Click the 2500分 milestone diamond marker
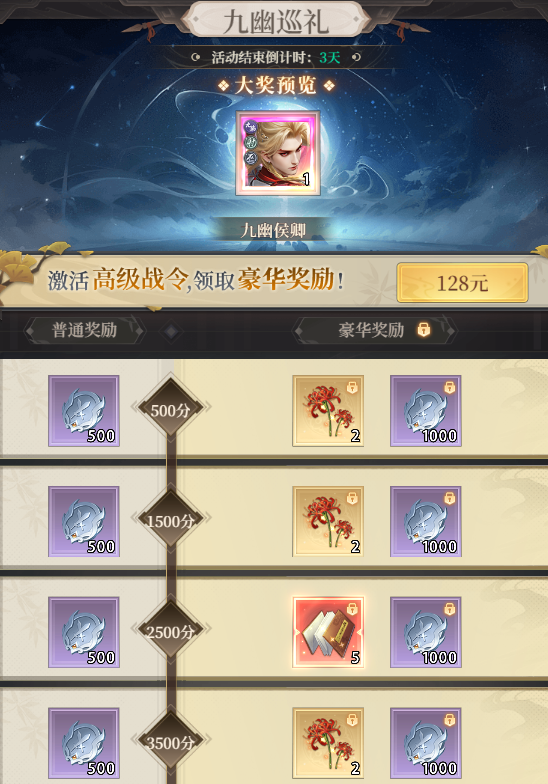 [170, 630]
